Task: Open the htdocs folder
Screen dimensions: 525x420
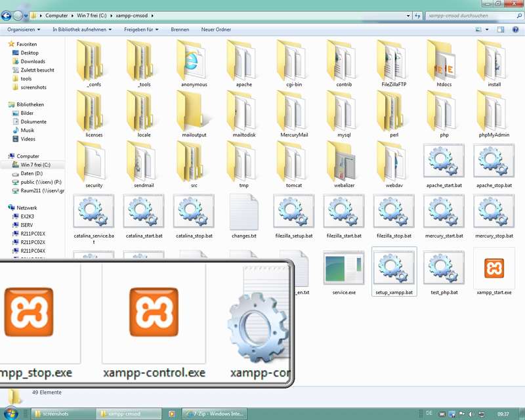Action: [x=444, y=64]
